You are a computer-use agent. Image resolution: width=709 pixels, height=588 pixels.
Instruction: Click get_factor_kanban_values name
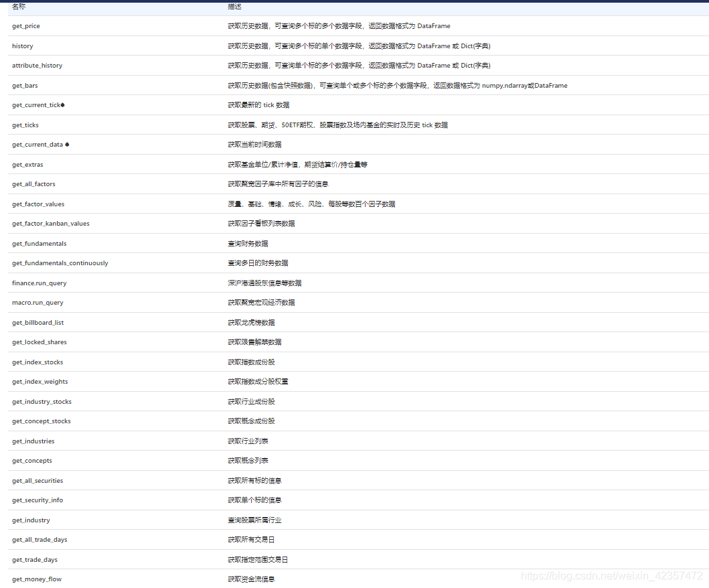pyautogui.click(x=51, y=224)
